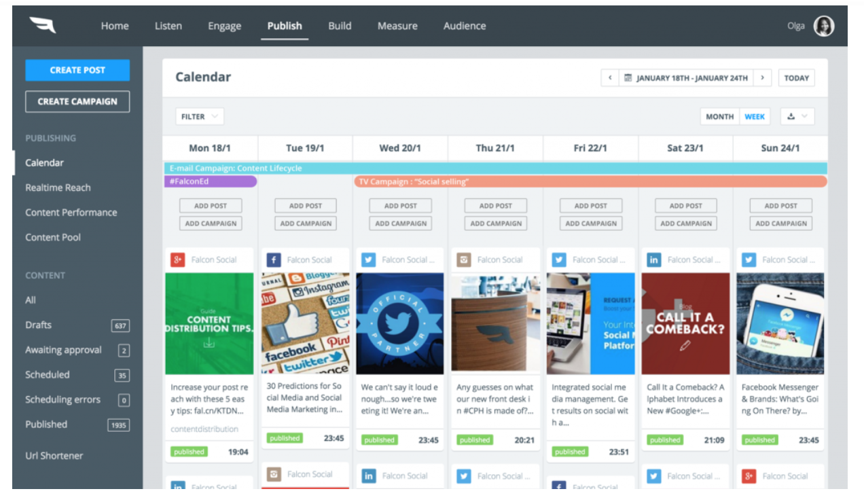
Task: Click the 1935 Published count badge
Action: tap(118, 425)
